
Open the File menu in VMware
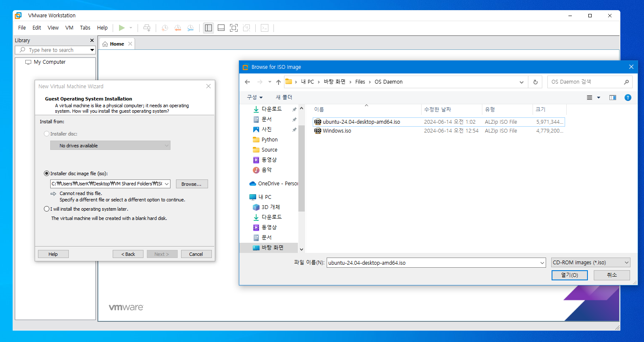[x=22, y=28]
